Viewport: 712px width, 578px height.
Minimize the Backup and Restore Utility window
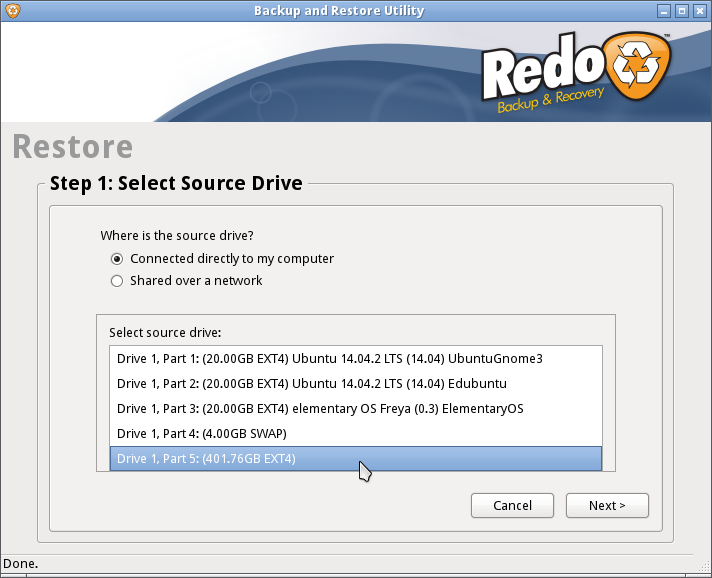click(664, 11)
